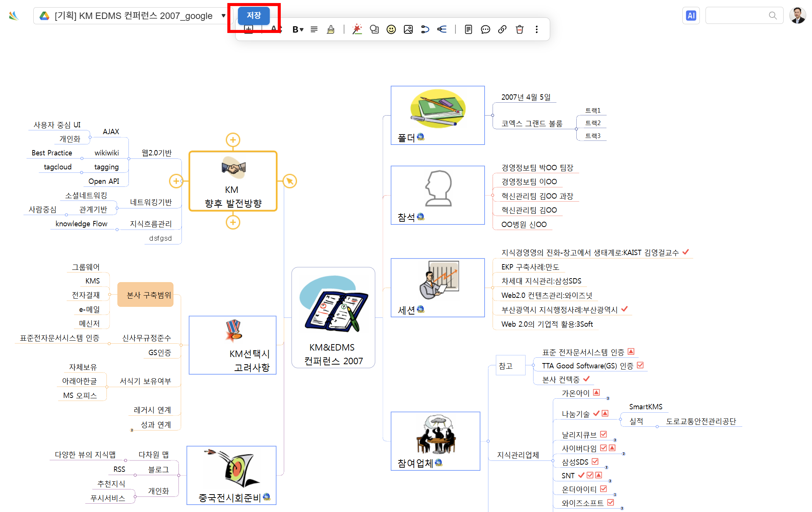This screenshot has height=512, width=812.
Task: Click the meeting table image in 참여업체 node
Action: pyautogui.click(x=437, y=434)
